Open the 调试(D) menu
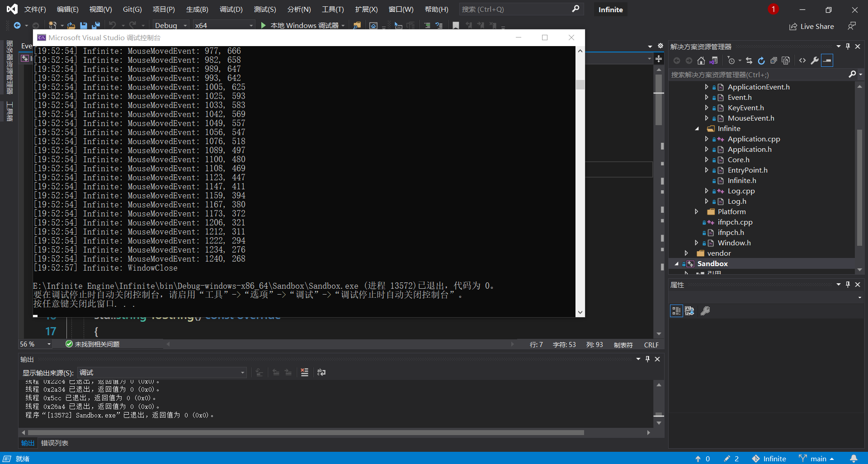Viewport: 868px width, 464px height. click(x=231, y=9)
